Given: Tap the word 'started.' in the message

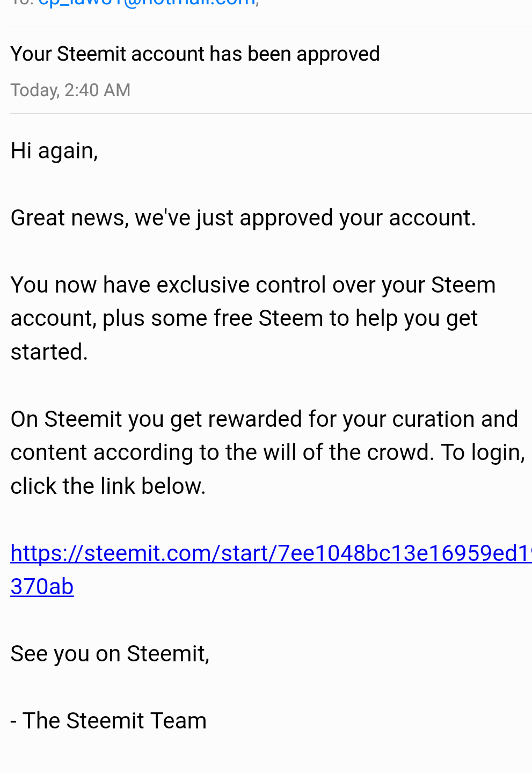Looking at the screenshot, I should [49, 352].
